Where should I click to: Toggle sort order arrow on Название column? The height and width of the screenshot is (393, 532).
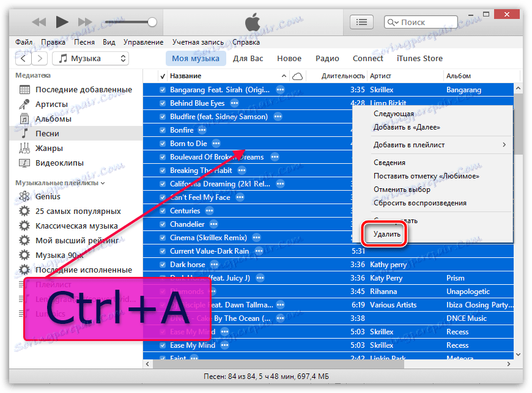tap(284, 76)
